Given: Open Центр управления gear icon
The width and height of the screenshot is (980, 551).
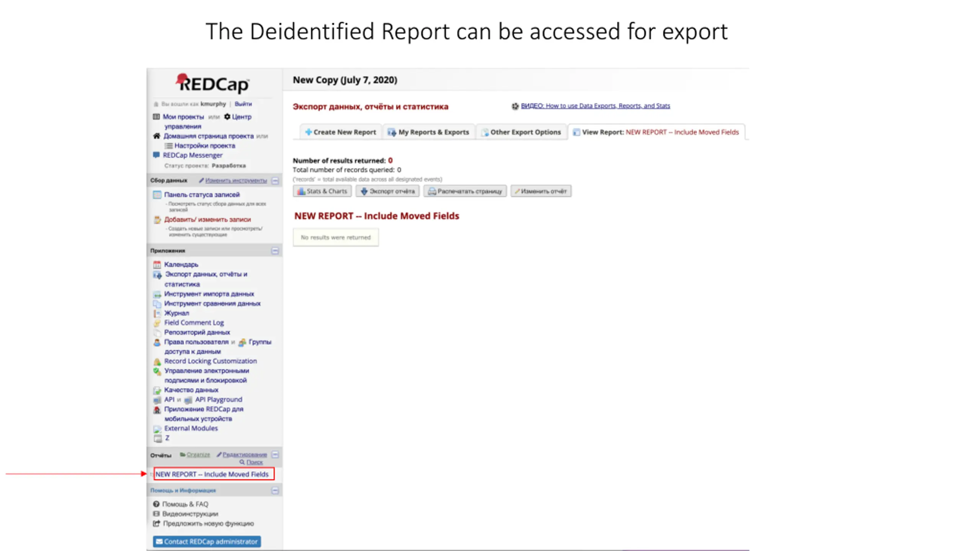Looking at the screenshot, I should point(227,117).
